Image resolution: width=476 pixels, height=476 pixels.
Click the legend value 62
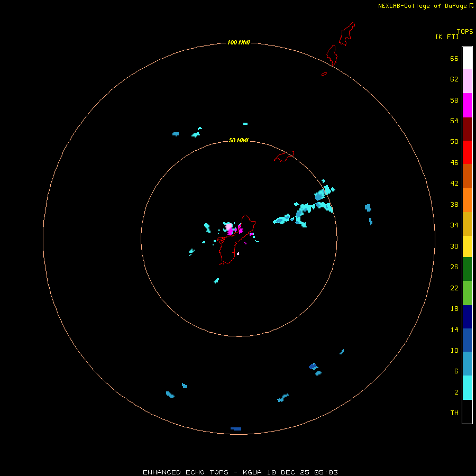point(454,79)
